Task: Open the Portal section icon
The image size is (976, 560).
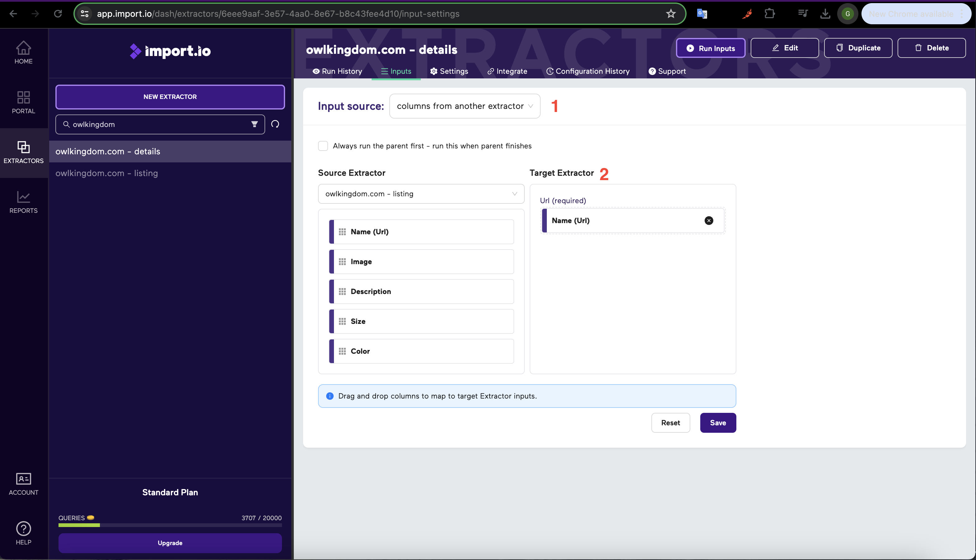Action: (23, 102)
